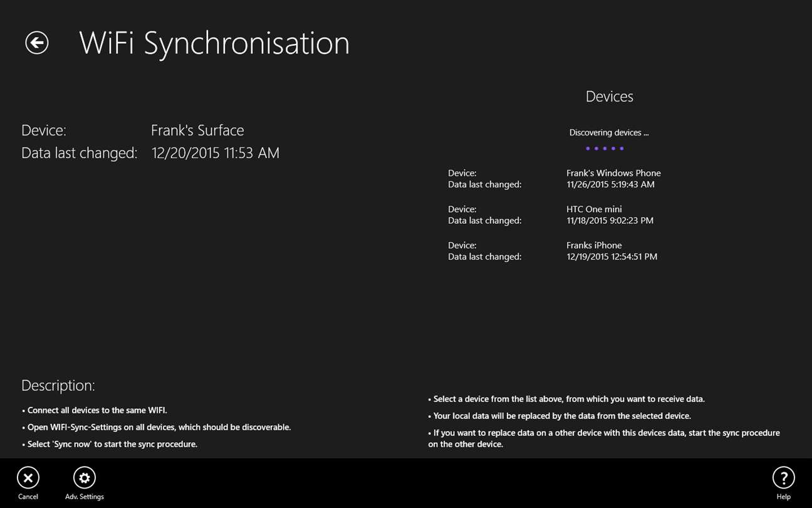Click the Discovering devices status text
Viewport: 812px width, 508px height.
point(609,132)
